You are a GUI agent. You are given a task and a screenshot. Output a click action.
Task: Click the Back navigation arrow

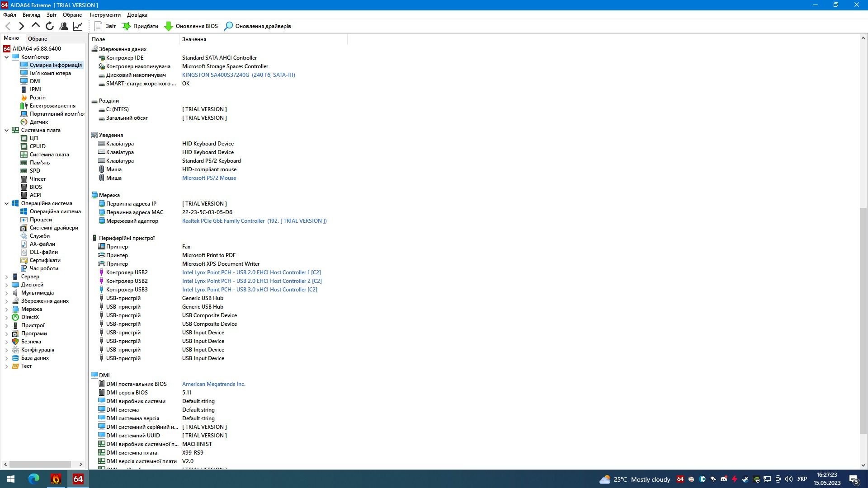(x=8, y=26)
